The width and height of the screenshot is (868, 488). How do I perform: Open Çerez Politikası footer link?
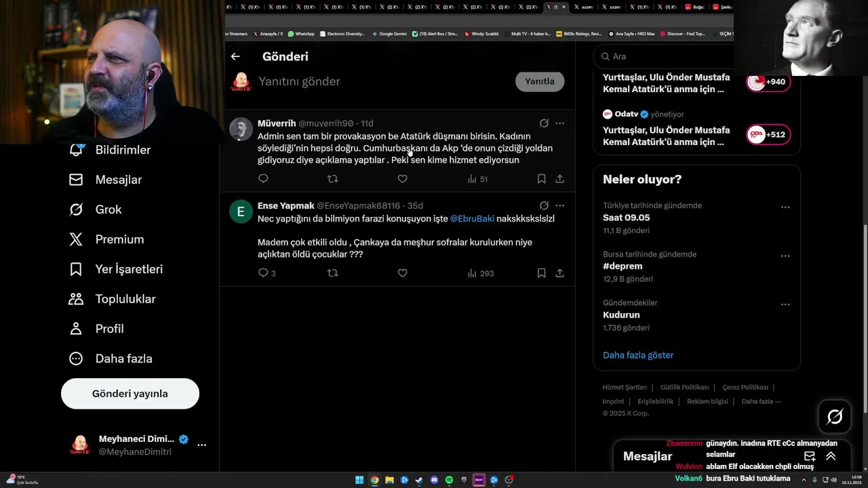(745, 388)
